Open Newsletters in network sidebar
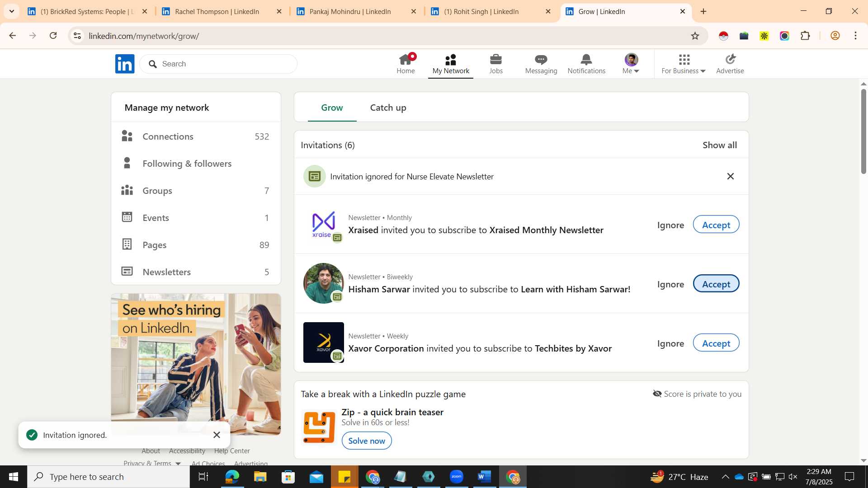The width and height of the screenshot is (868, 488). (x=196, y=272)
